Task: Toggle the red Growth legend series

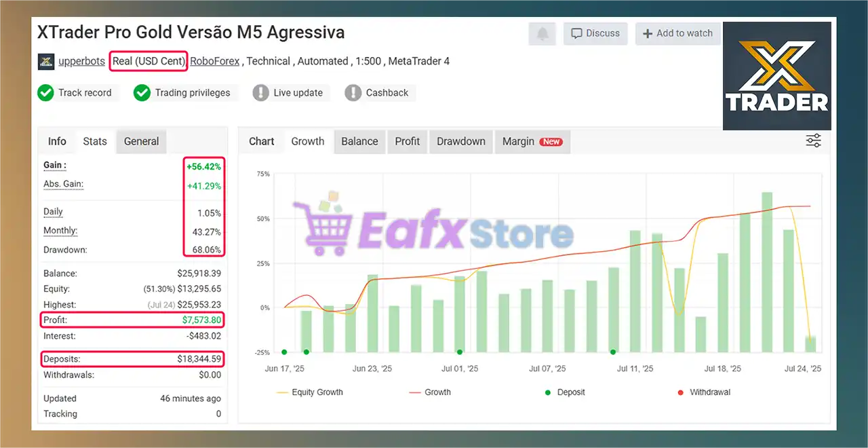Action: pos(430,392)
